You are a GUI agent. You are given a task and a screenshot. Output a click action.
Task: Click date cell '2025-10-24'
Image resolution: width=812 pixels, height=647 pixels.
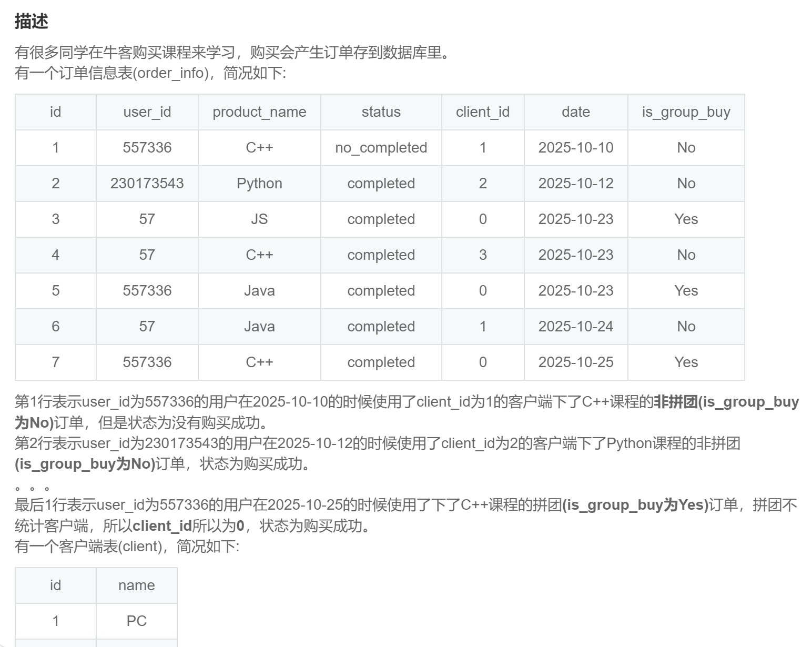[x=576, y=327]
